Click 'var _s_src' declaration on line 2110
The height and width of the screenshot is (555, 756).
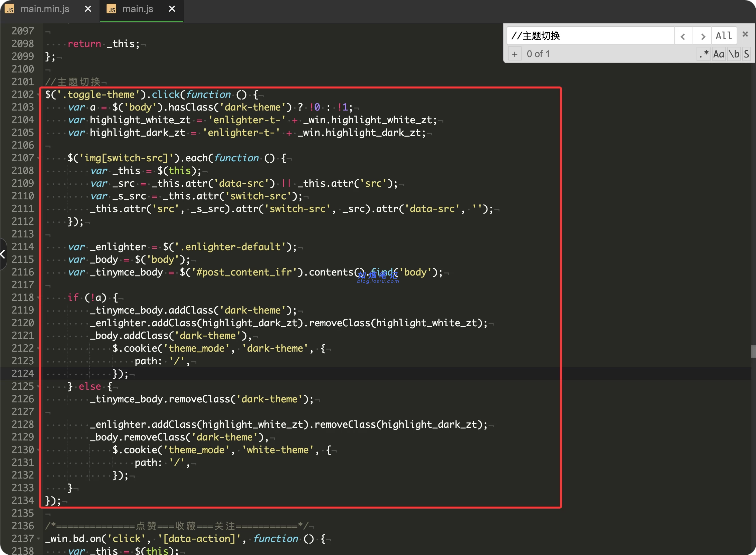pos(118,196)
